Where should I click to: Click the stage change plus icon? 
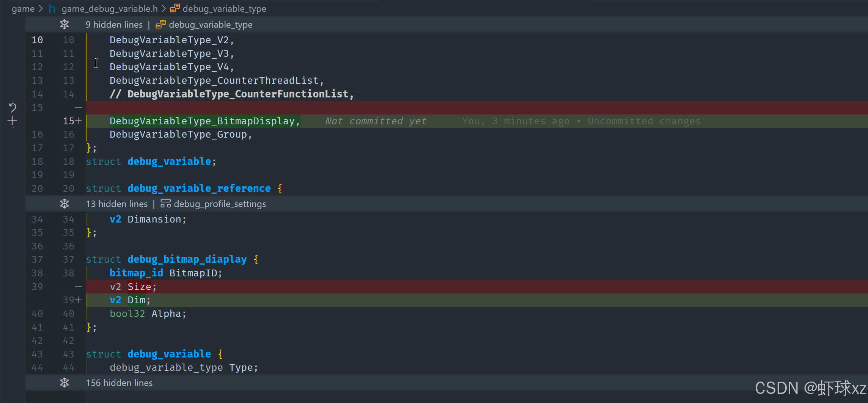coord(13,121)
